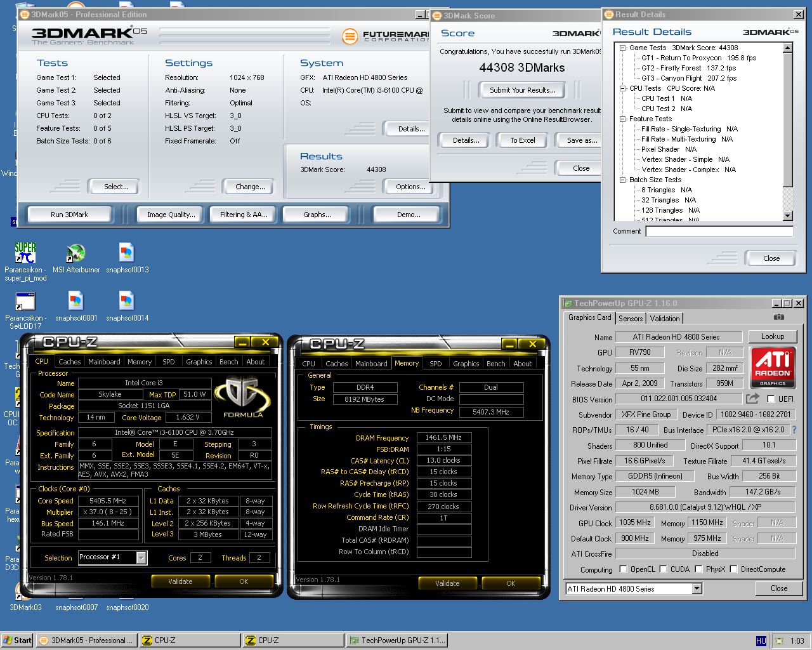The width and height of the screenshot is (812, 650).
Task: Click the Run 3DMark button
Action: (70, 215)
